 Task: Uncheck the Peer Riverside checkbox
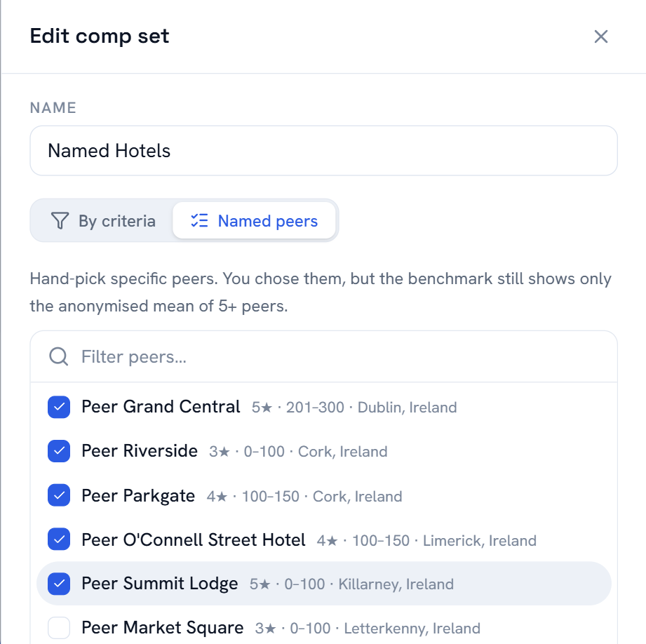pos(59,451)
